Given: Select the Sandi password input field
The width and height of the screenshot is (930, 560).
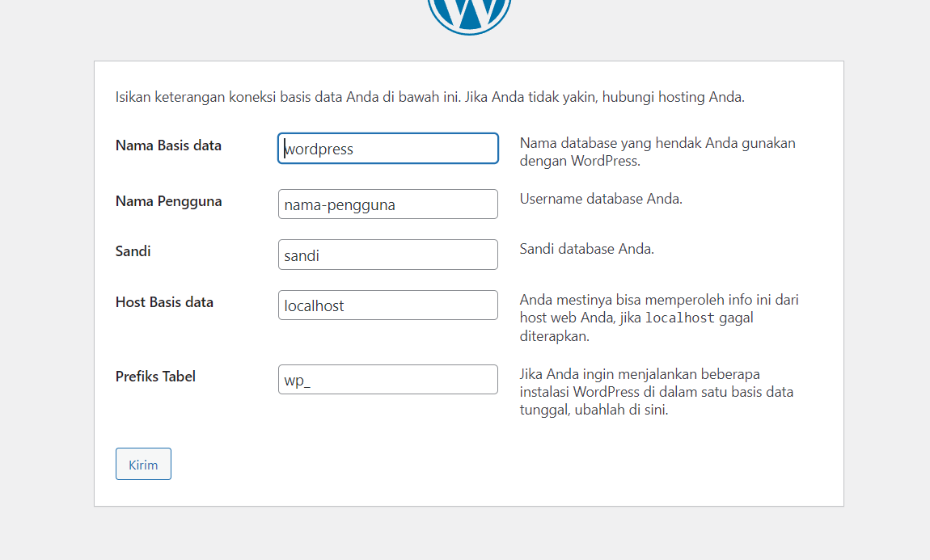Looking at the screenshot, I should pyautogui.click(x=388, y=255).
